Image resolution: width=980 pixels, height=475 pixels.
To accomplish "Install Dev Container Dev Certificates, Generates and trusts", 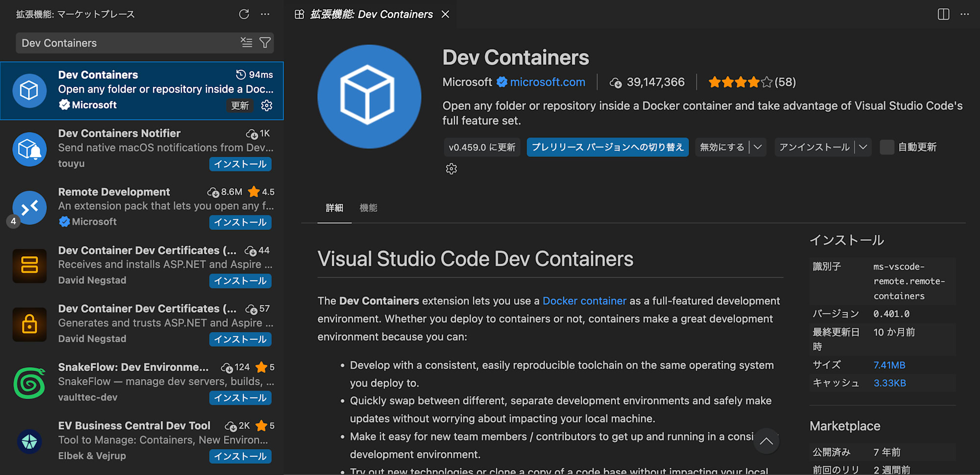I will point(240,339).
